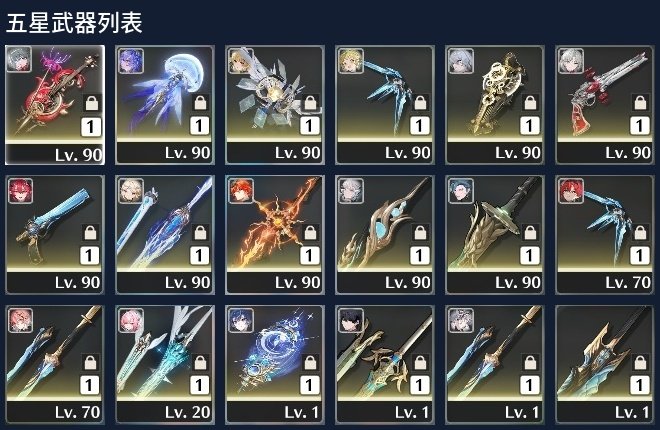Choose the red and silver pistols weapon

605,105
